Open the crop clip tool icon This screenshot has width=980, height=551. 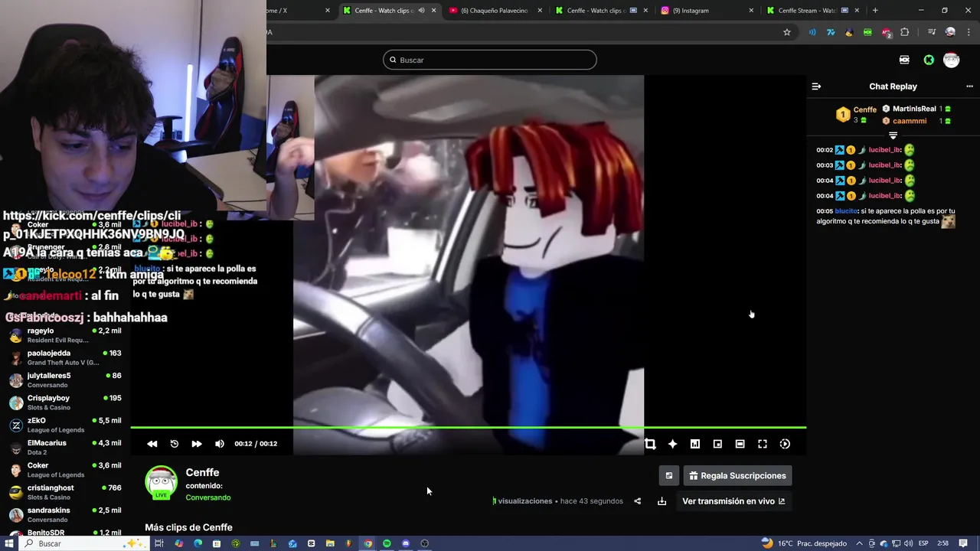tap(650, 444)
